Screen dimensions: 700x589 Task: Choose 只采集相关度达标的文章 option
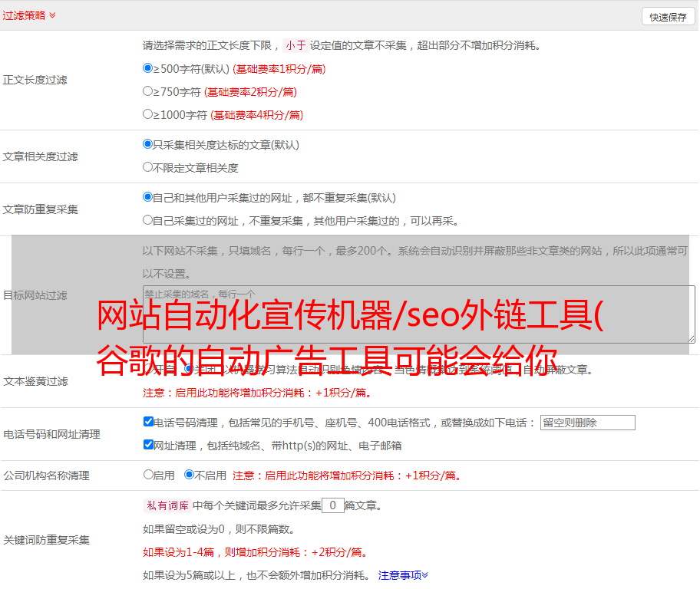[x=147, y=144]
